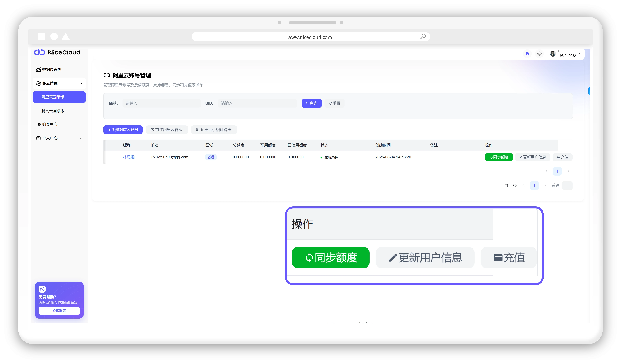The height and width of the screenshot is (364, 621).
Task: Click 更新用户信息 in the 林思涵 table row
Action: pos(533,157)
